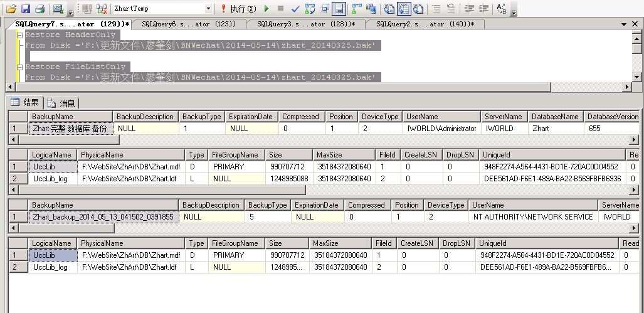This screenshot has width=644, height=313.
Task: Open the 消息 messages tab
Action: click(61, 103)
